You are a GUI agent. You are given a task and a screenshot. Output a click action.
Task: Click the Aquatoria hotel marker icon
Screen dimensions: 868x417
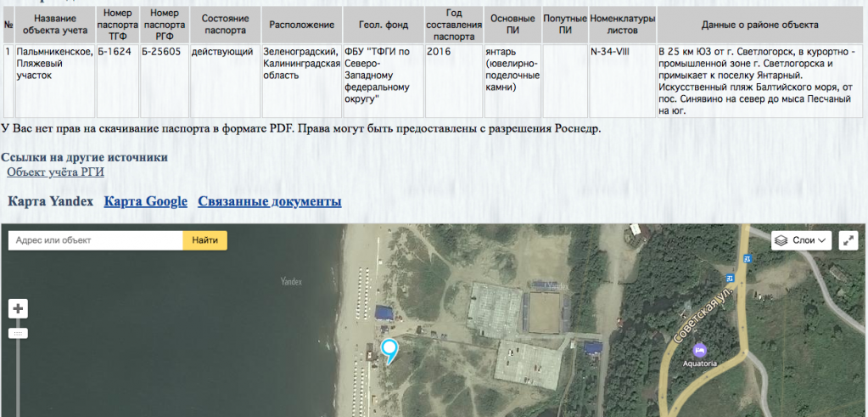coord(699,349)
